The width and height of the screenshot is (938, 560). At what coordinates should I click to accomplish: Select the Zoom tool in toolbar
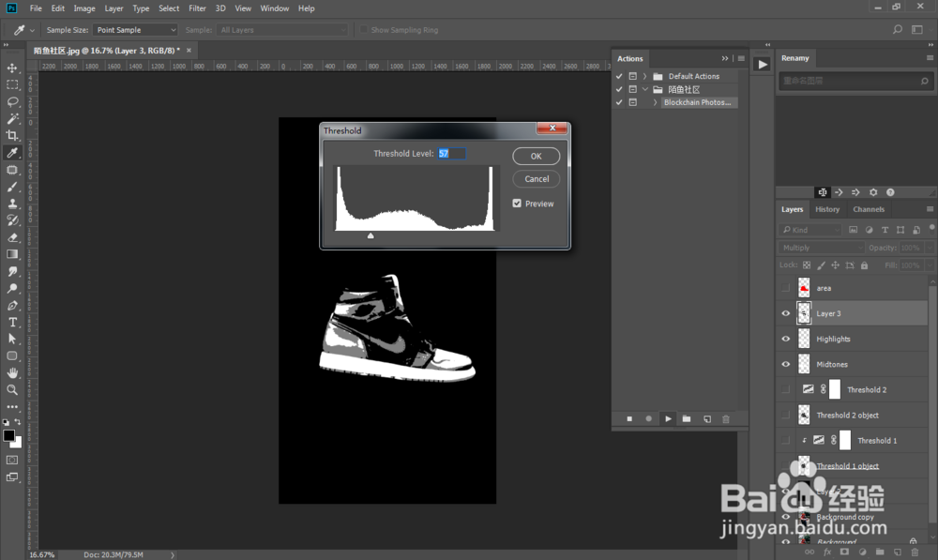[12, 389]
